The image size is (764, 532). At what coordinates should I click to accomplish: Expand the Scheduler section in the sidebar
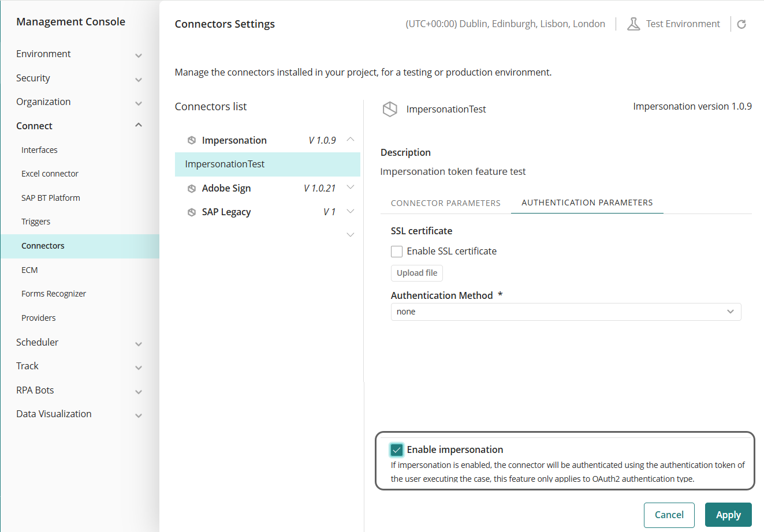coord(138,343)
